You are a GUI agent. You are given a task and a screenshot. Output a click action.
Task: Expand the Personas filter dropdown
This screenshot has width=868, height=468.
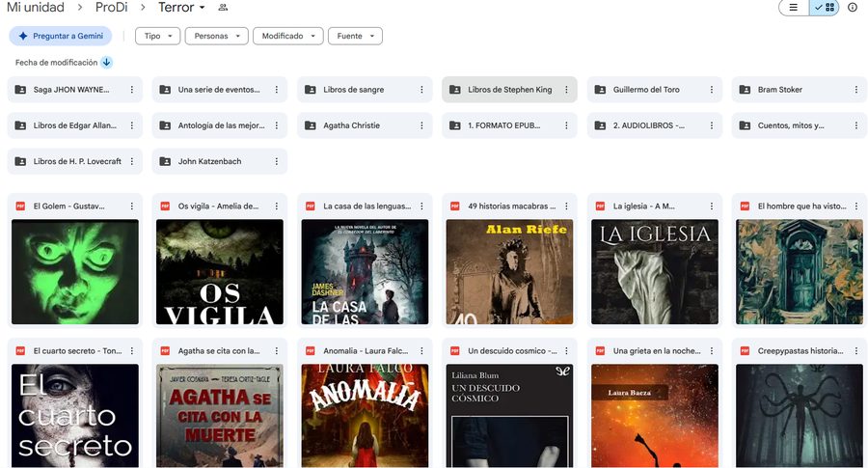(216, 36)
